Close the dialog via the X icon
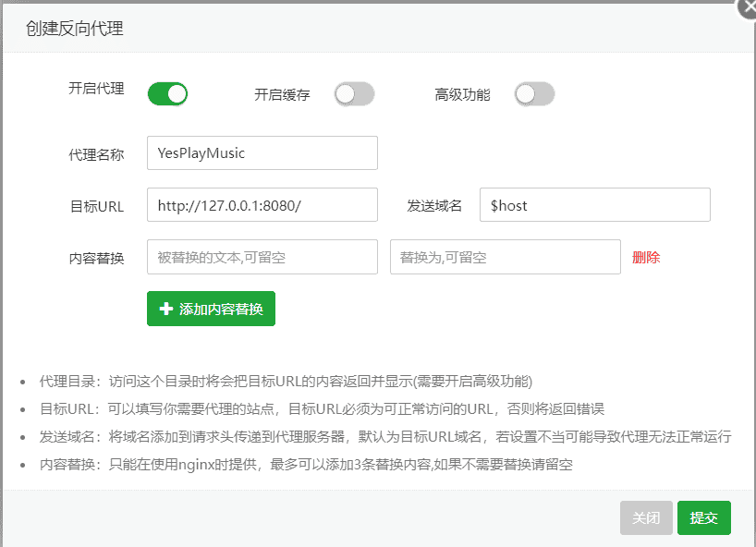The width and height of the screenshot is (756, 547). pos(747,8)
